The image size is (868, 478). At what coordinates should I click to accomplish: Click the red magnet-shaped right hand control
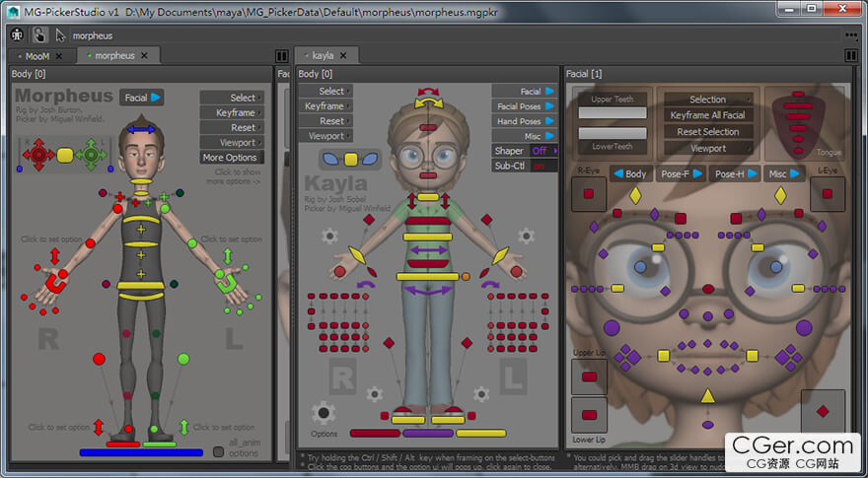click(55, 284)
